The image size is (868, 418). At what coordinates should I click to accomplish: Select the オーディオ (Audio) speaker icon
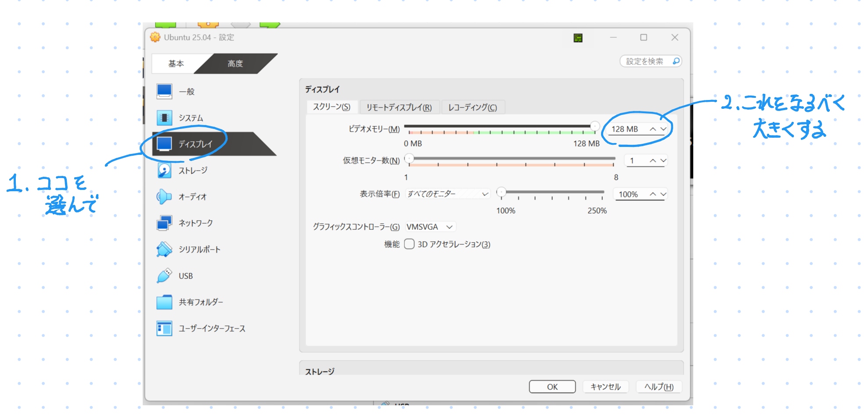pyautogui.click(x=164, y=197)
